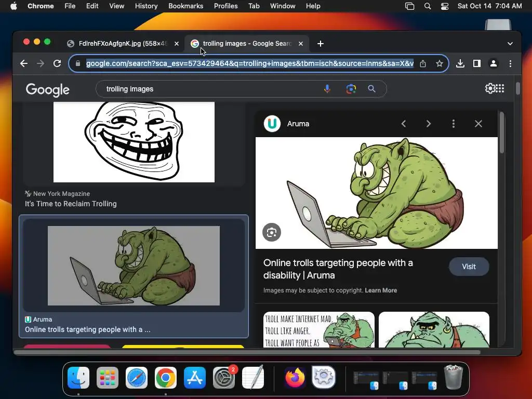This screenshot has width=532, height=399.
Task: Click the Google logo
Action: (x=47, y=89)
